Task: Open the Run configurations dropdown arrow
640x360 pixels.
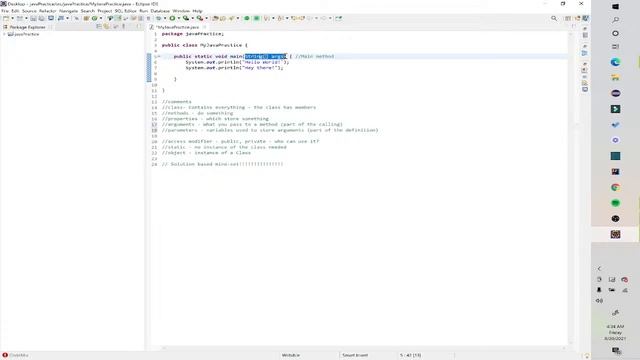Action: point(179,18)
